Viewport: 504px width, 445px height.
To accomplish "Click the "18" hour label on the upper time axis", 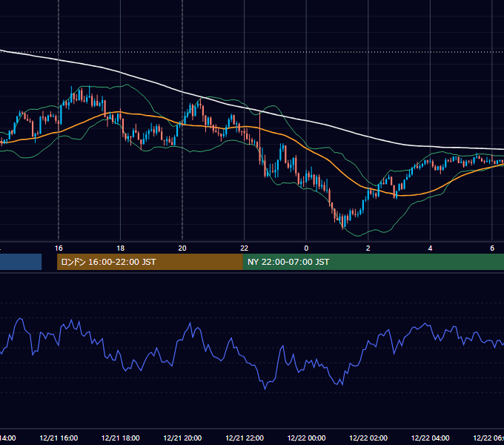I will click(x=120, y=248).
